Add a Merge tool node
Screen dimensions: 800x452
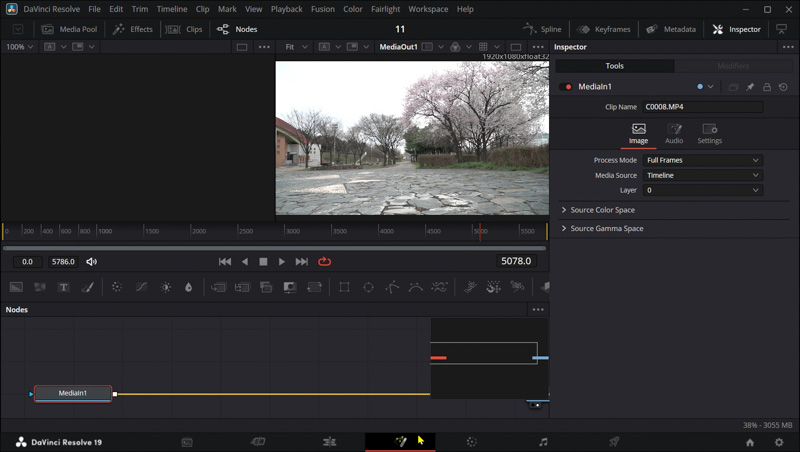click(x=218, y=287)
